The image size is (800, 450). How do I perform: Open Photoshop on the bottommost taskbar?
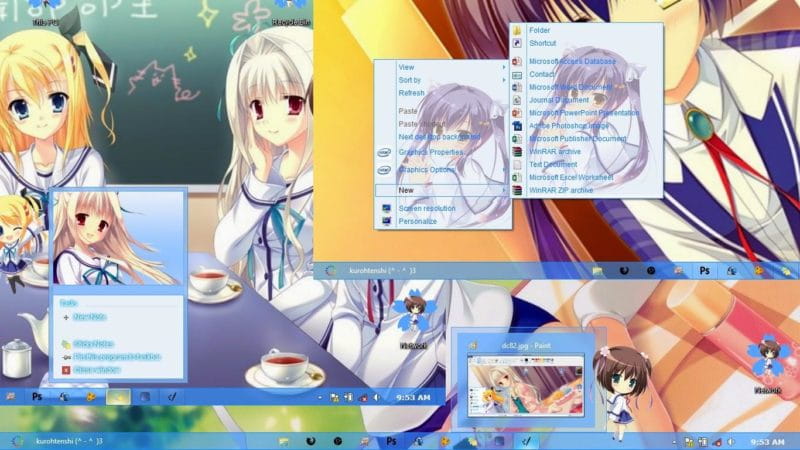391,441
